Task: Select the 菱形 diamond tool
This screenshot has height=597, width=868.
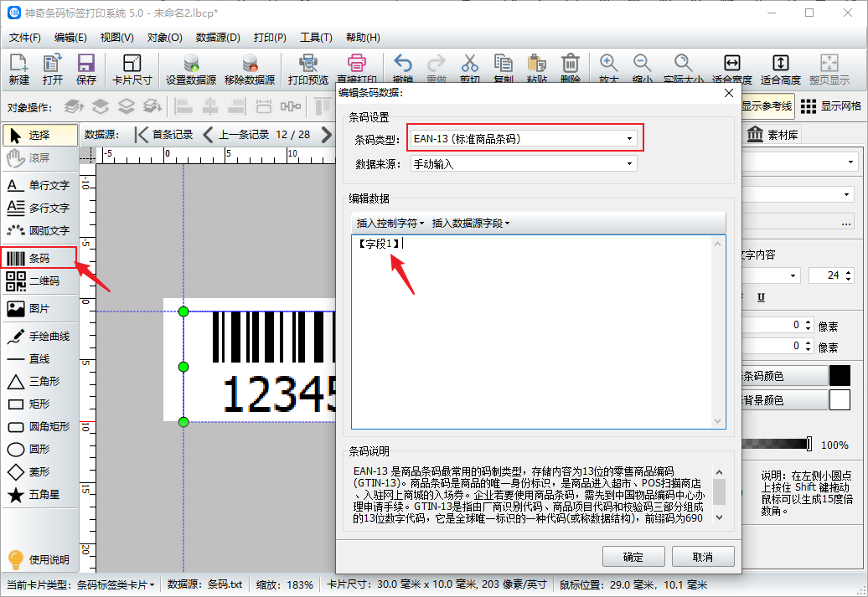Action: tap(39, 472)
